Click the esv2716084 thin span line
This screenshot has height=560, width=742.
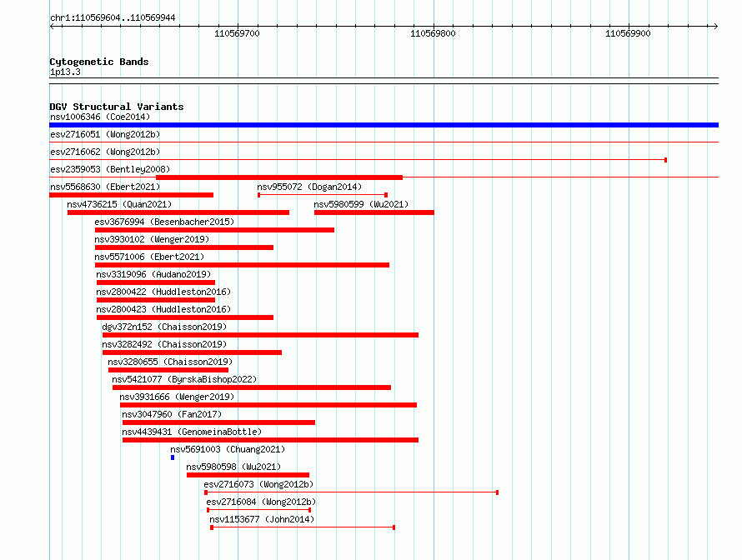[x=258, y=510]
